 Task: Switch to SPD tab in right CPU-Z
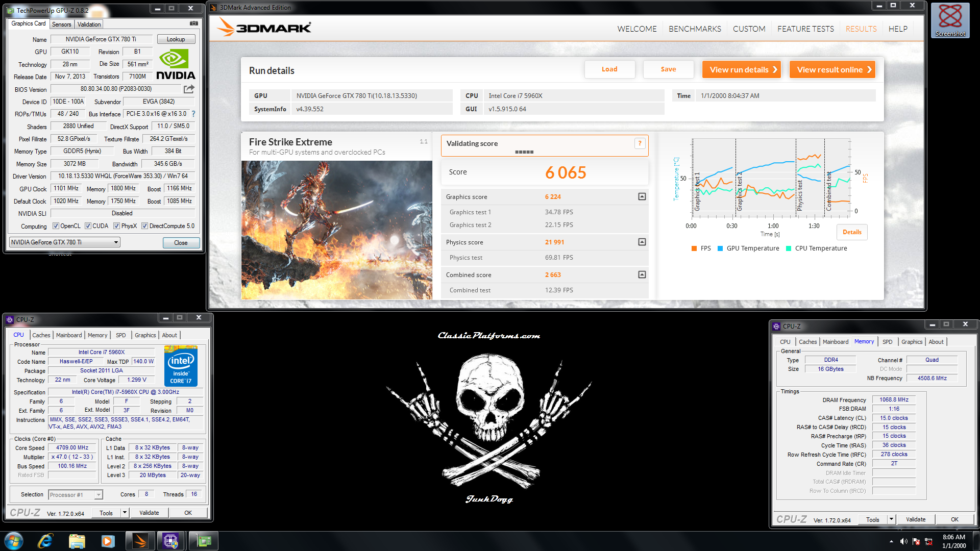[888, 342]
